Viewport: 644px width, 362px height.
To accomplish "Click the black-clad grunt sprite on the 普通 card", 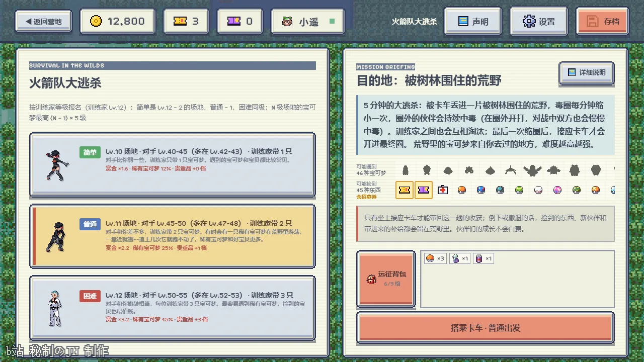I will (55, 236).
